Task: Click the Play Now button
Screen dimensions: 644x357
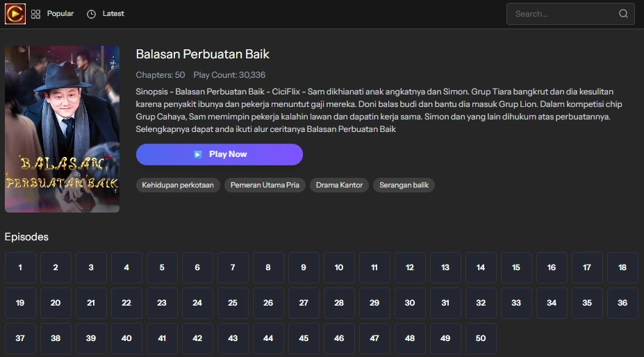Action: [220, 154]
